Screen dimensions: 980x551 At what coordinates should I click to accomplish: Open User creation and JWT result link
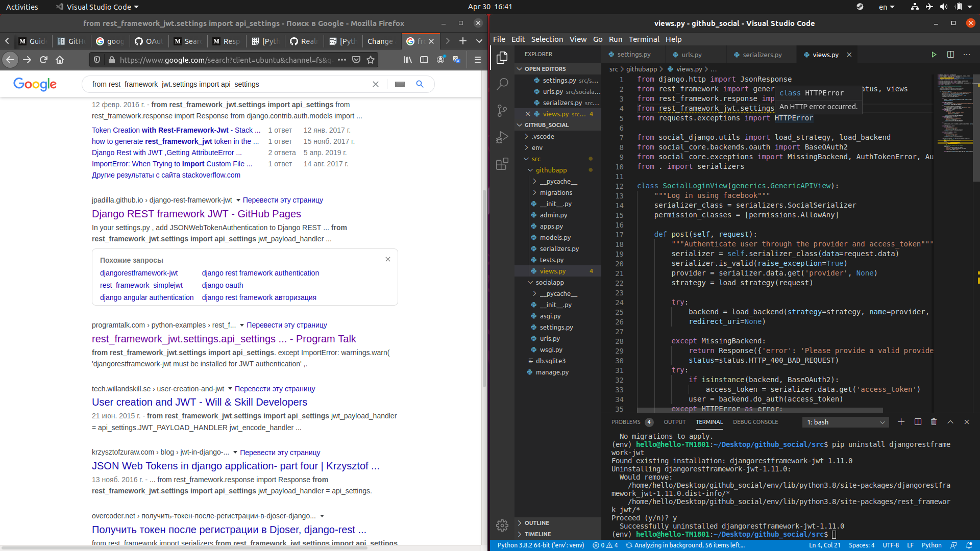[x=200, y=402]
